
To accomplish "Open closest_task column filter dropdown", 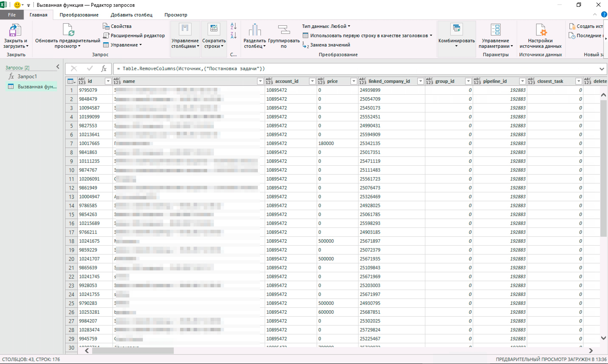I will 579,81.
